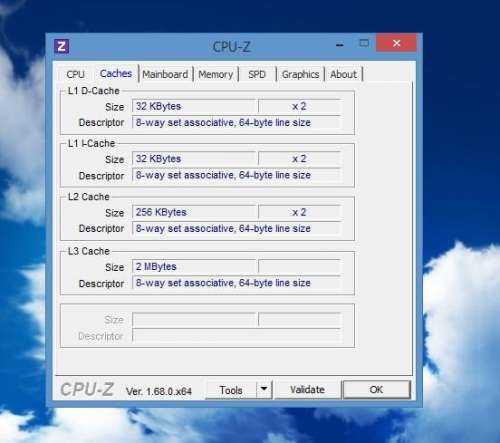Click the greyed-out Descriptor label
500x443 pixels.
click(101, 336)
